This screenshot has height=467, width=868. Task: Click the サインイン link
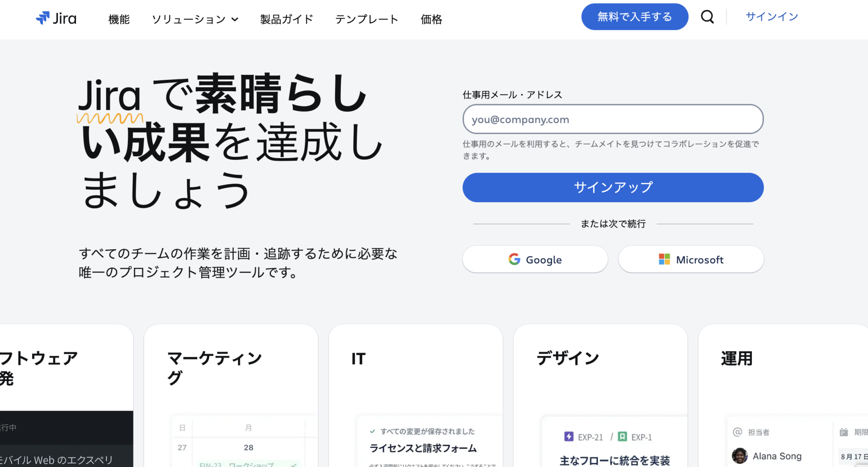[772, 17]
